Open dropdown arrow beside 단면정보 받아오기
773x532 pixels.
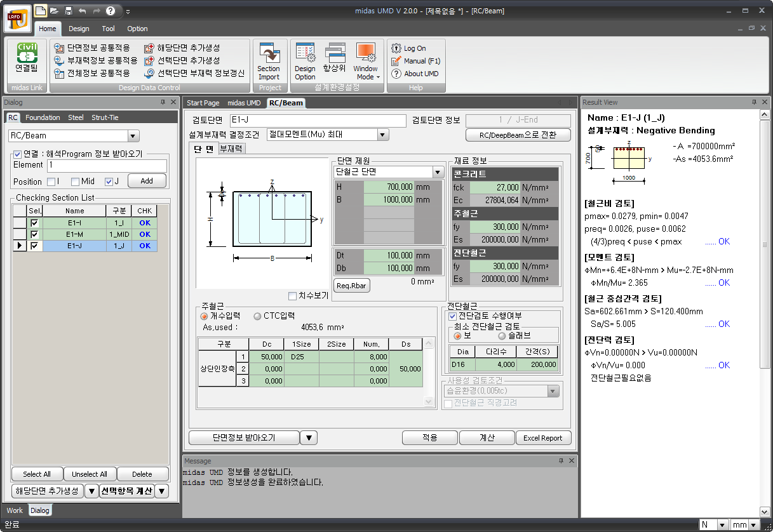coord(308,438)
